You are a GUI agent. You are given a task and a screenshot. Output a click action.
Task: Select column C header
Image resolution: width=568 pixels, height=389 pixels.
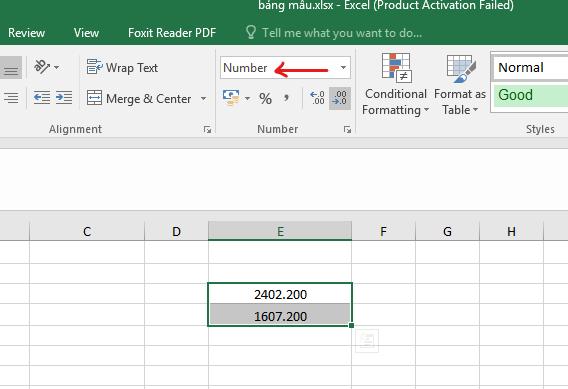tap(87, 231)
